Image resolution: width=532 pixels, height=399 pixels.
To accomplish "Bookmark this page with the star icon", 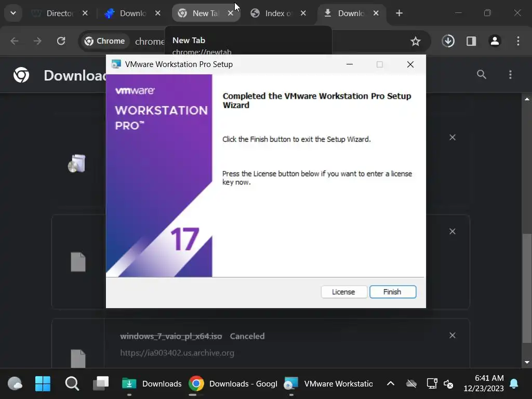I will pos(416,42).
